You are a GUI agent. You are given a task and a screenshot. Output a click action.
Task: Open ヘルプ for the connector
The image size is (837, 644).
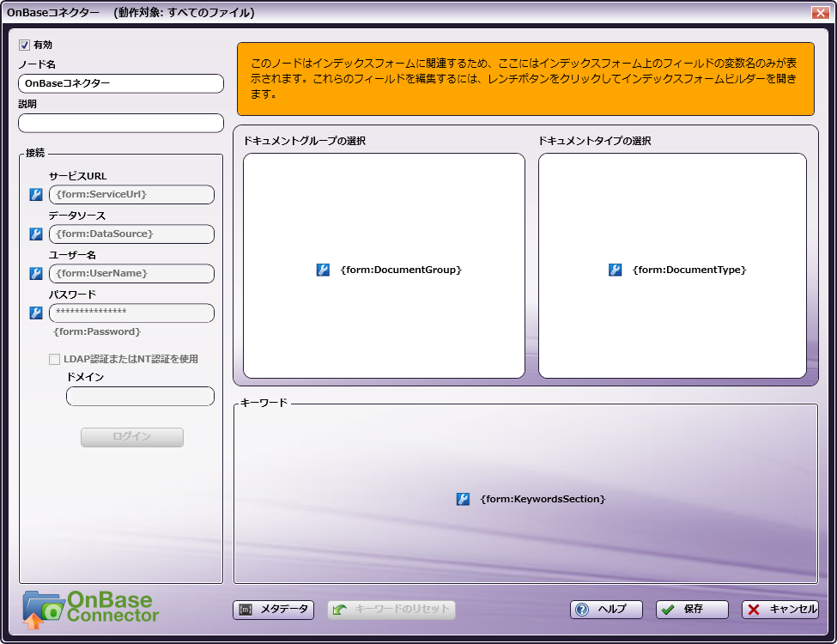[x=606, y=610]
